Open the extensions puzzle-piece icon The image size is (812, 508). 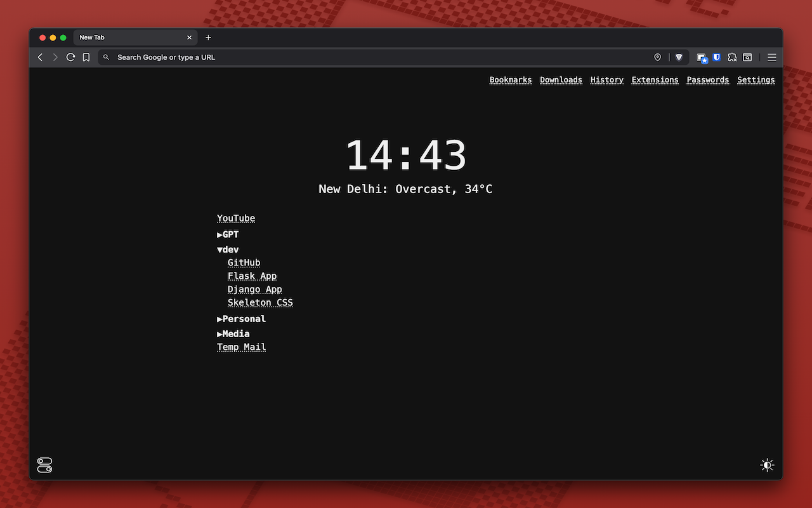732,57
